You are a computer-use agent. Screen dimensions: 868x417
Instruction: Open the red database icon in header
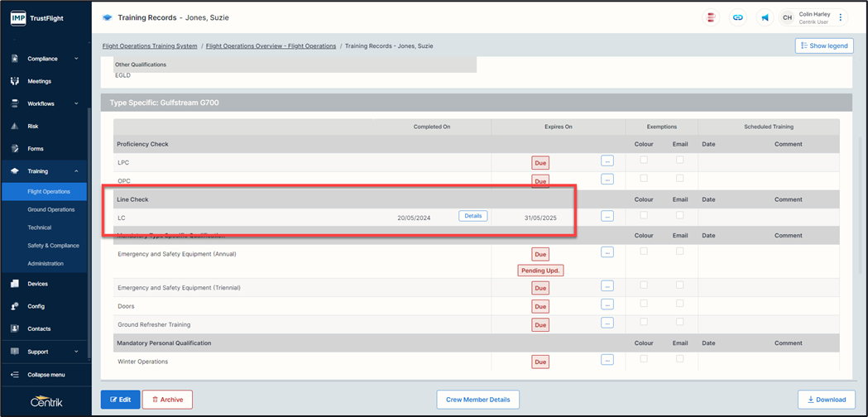[x=711, y=17]
